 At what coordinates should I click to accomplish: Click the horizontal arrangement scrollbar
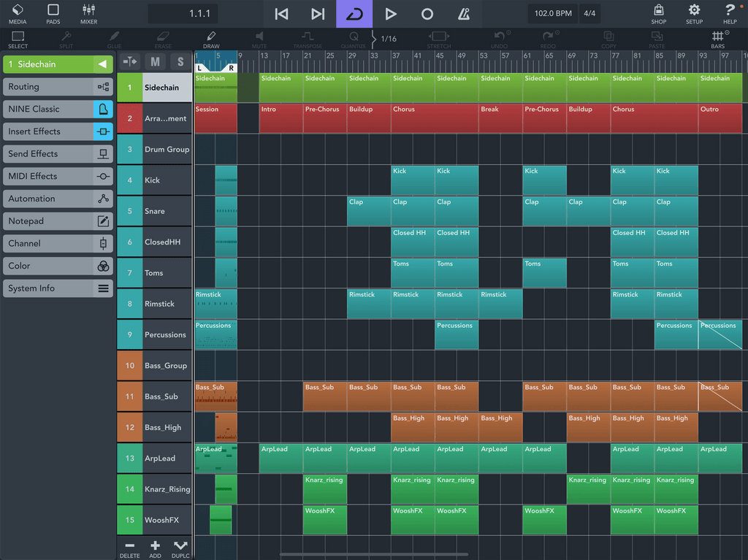(374, 554)
